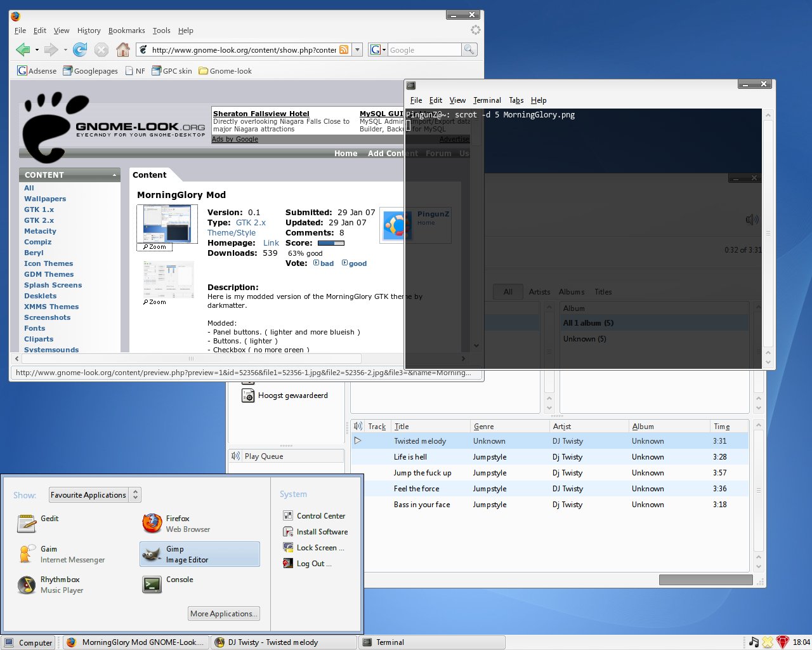
Task: Launch Gaim Internet Messenger
Action: coord(61,554)
